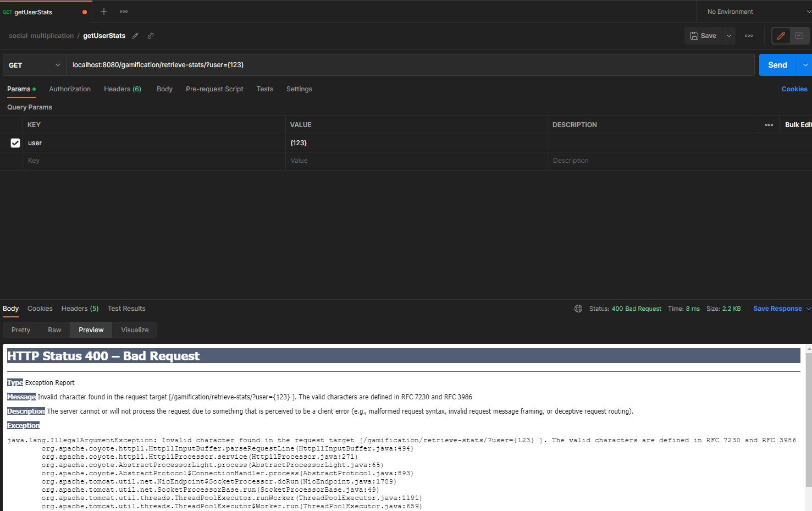Open a new request tab with plus icon
Screen dimensions: 812x511
(x=104, y=12)
